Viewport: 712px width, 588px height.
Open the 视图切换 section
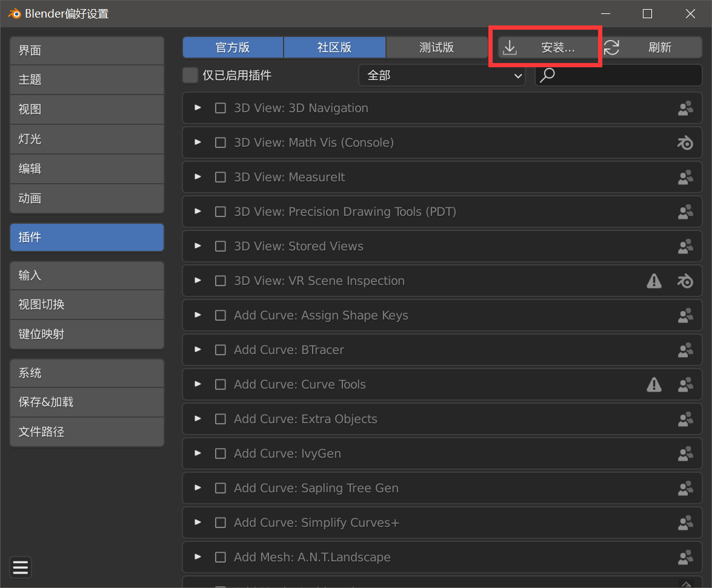pyautogui.click(x=87, y=305)
